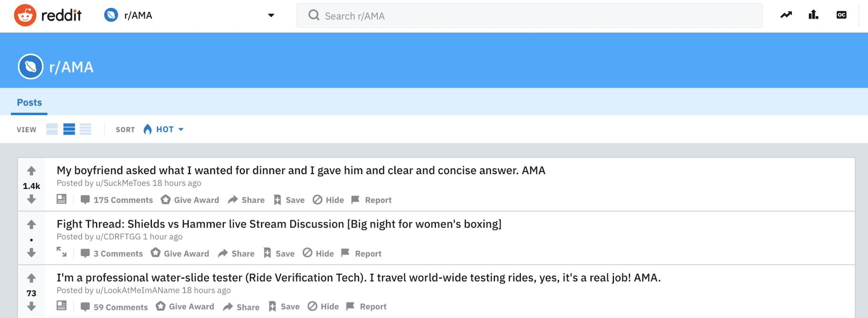Click the Search r/AMA field
This screenshot has width=868, height=318.
[529, 16]
